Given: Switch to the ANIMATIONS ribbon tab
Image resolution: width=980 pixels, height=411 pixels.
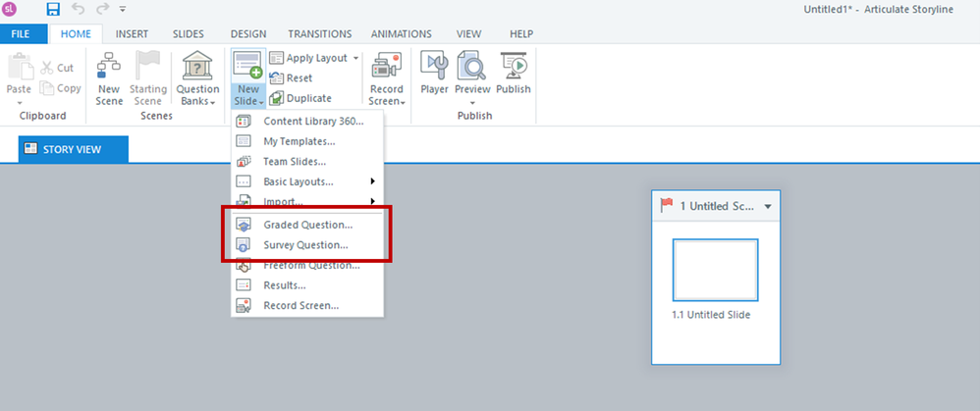Looking at the screenshot, I should coord(401,33).
